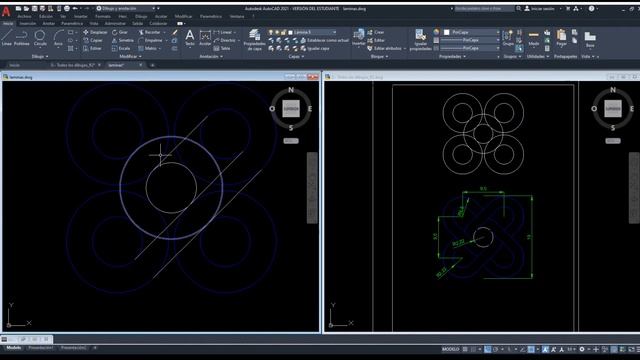Click Crear block button
Viewport: 640px width, 360px height.
point(376,32)
